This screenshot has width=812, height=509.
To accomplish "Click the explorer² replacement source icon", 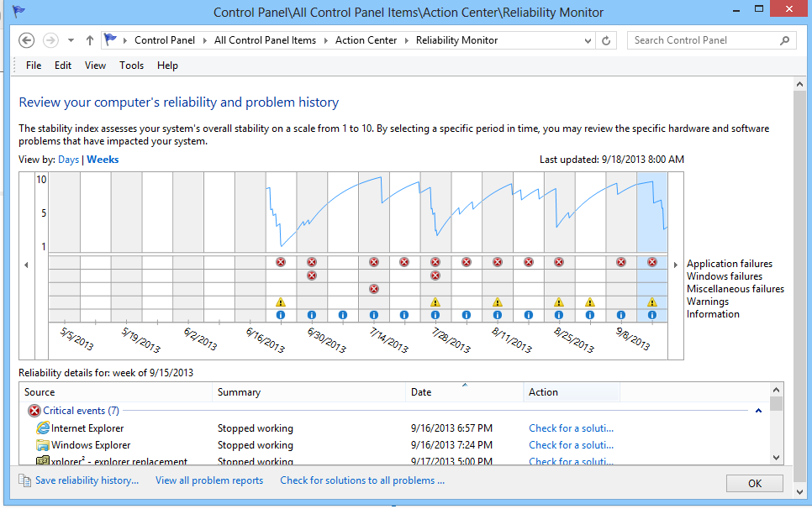I will point(43,461).
